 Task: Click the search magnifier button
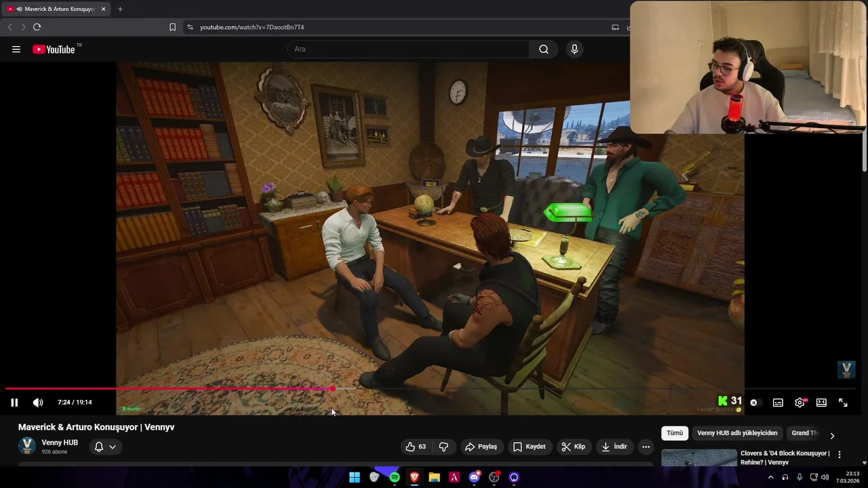tap(544, 49)
